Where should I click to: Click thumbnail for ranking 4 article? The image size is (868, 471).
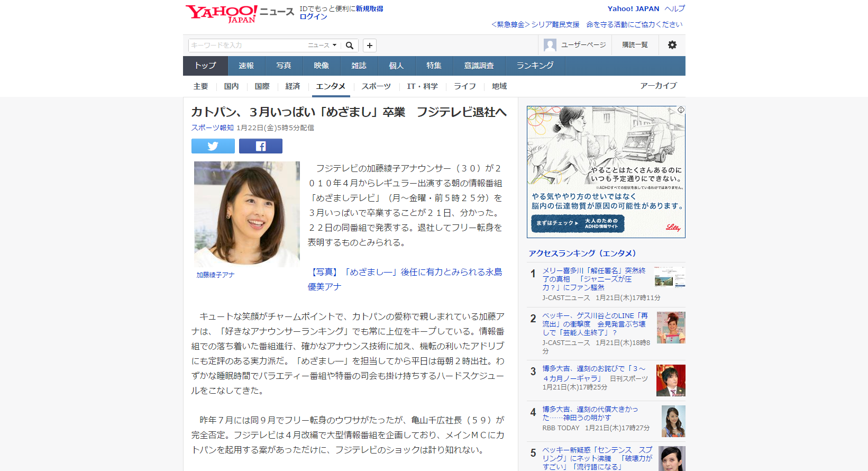tap(673, 421)
